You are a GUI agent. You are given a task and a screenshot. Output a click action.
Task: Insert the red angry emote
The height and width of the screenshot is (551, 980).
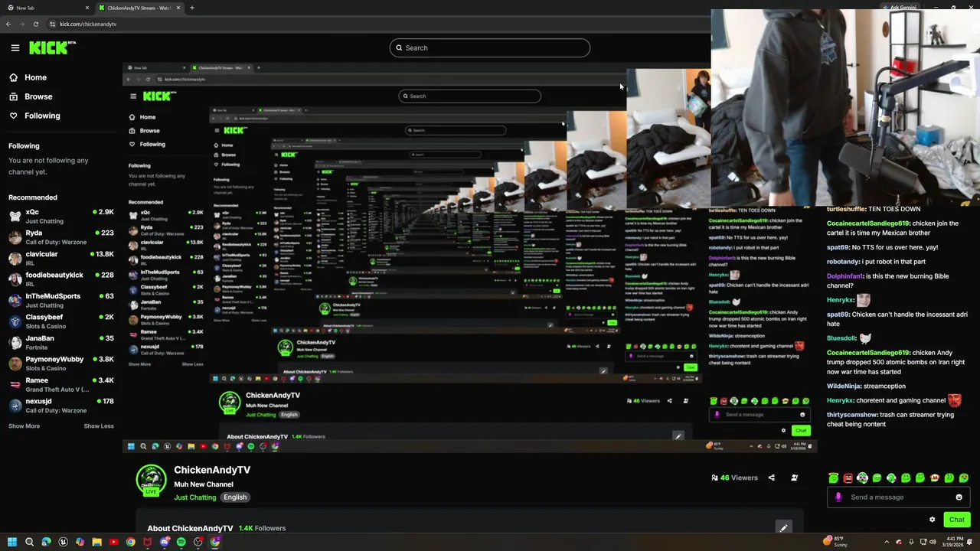[x=848, y=478]
